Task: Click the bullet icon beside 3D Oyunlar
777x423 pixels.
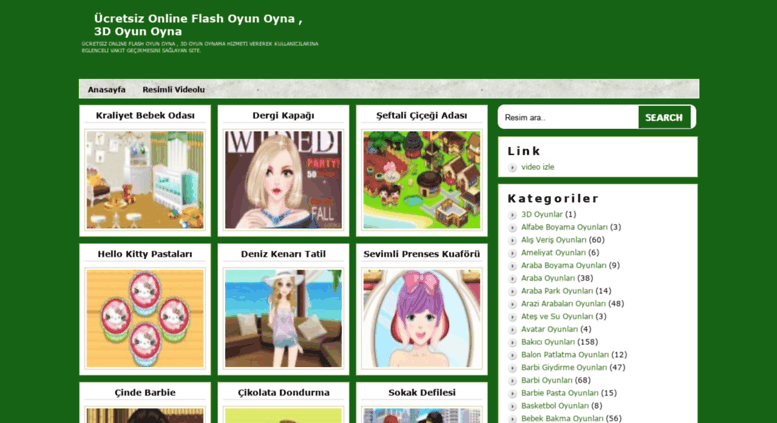Action: click(x=512, y=215)
